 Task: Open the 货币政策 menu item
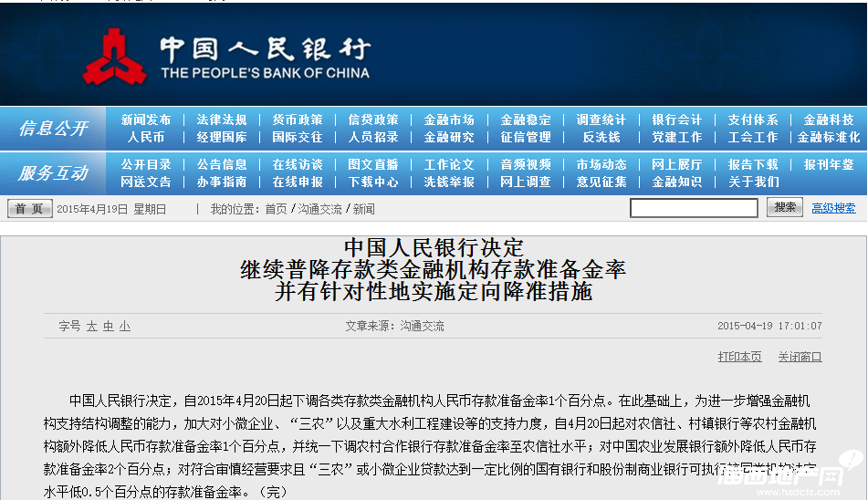tap(298, 120)
